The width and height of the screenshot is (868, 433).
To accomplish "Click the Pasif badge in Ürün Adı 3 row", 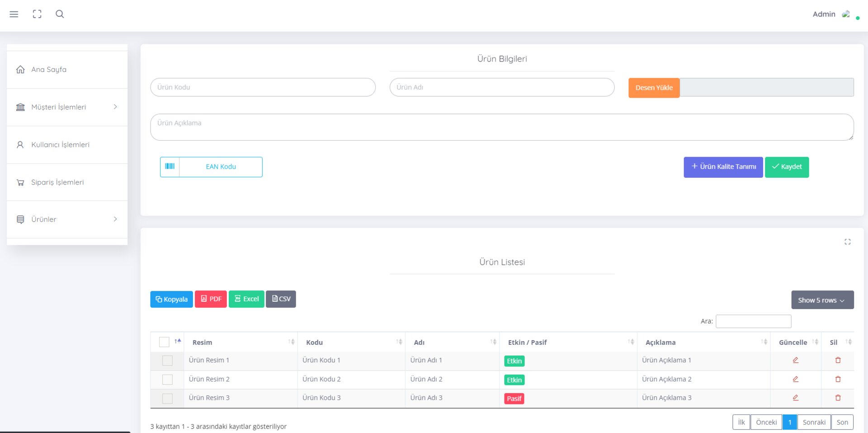I will point(514,399).
